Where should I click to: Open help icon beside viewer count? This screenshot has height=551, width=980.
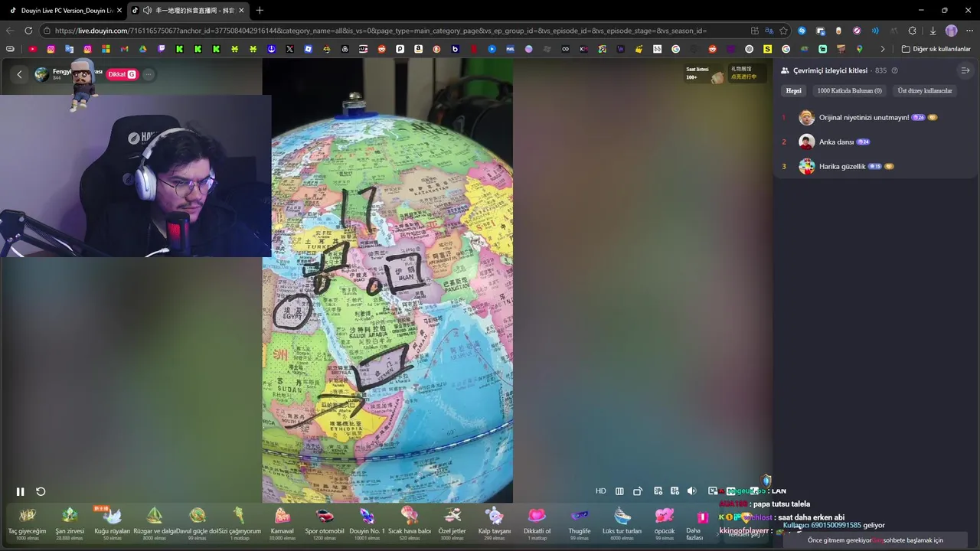click(894, 70)
